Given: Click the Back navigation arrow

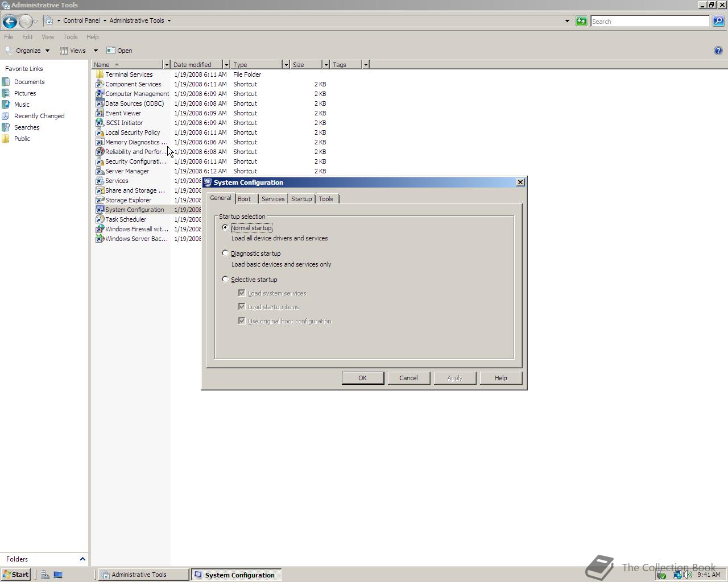Looking at the screenshot, I should click(x=9, y=21).
